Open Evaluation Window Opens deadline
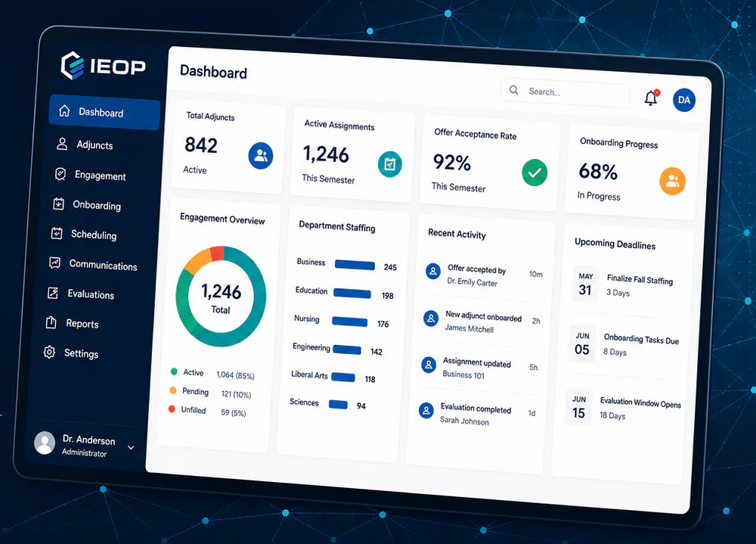Screen dimensions: 756x544 (x=640, y=403)
